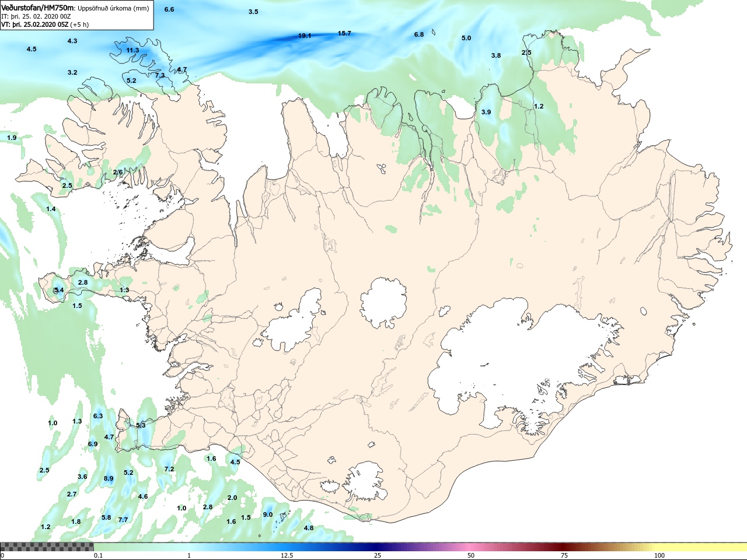This screenshot has height=560, width=747.
Task: Click the Uppsöfnuð úrkoma (mm) caption
Action: [x=113, y=8]
